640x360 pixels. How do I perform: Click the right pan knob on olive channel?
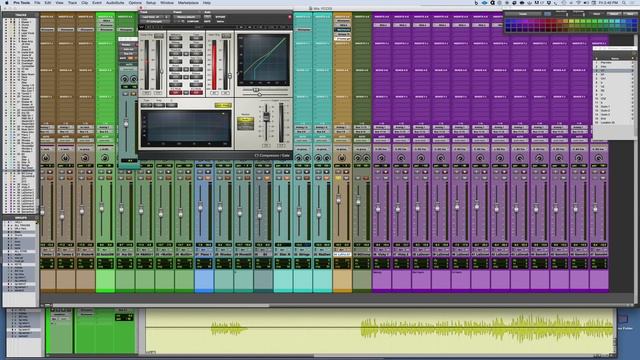(366, 158)
